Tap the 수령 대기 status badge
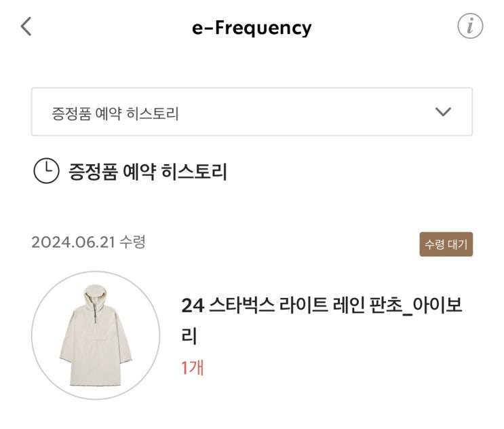This screenshot has height=429, width=504. coord(446,244)
